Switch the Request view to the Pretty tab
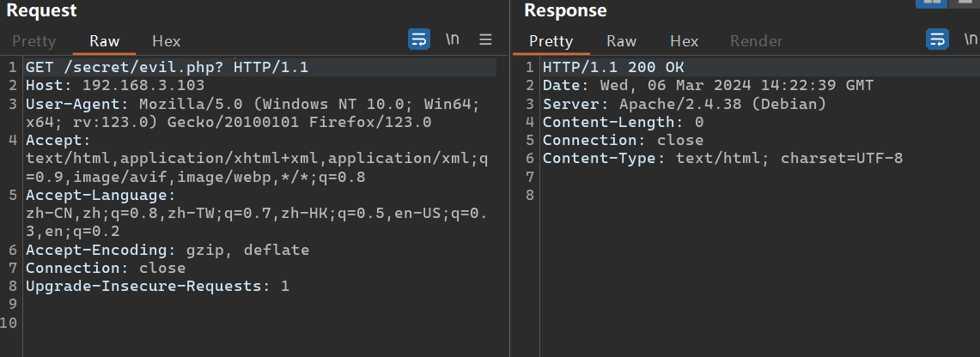The height and width of the screenshot is (357, 980). point(34,41)
